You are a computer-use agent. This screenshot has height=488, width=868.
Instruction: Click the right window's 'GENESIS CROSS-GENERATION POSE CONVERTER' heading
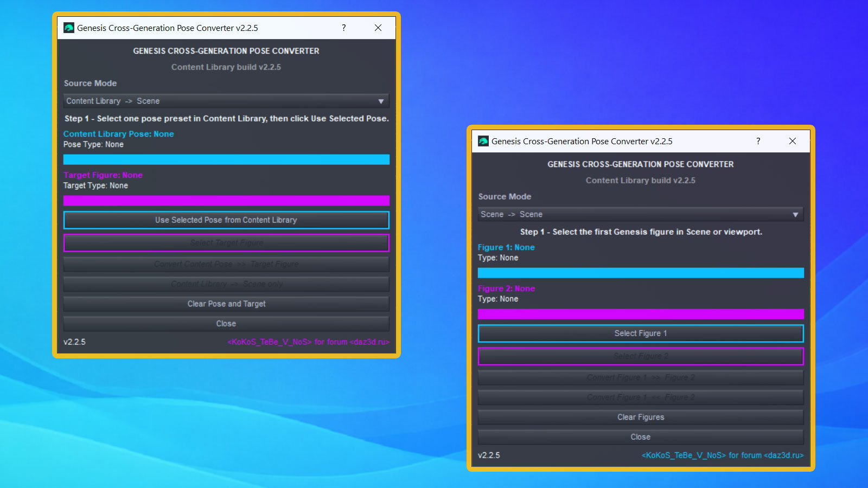click(x=641, y=164)
